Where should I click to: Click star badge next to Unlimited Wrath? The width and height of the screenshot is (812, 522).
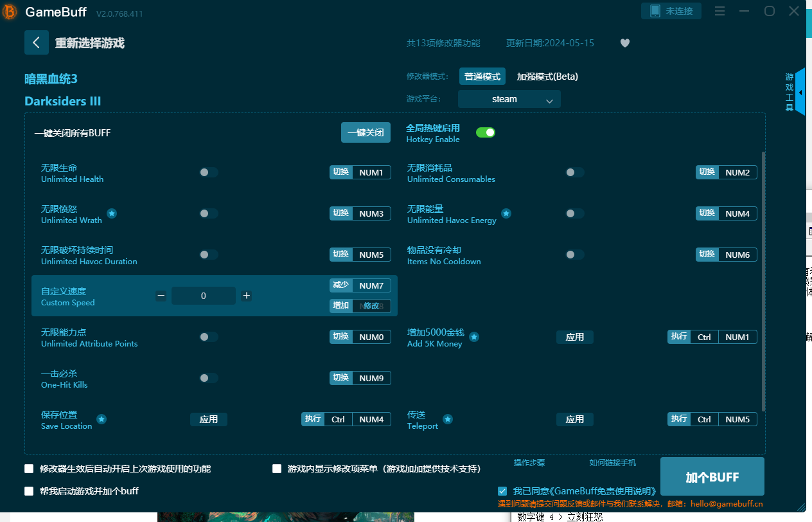(112, 213)
